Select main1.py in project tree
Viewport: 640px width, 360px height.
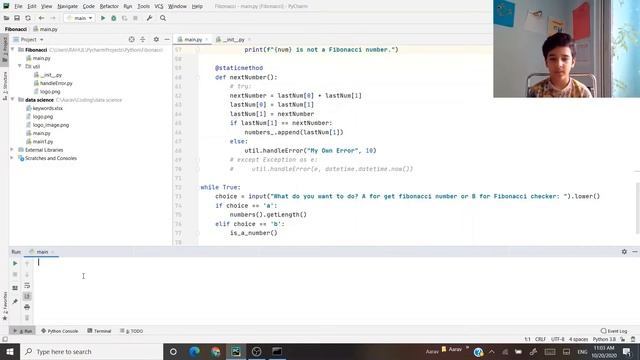42,142
